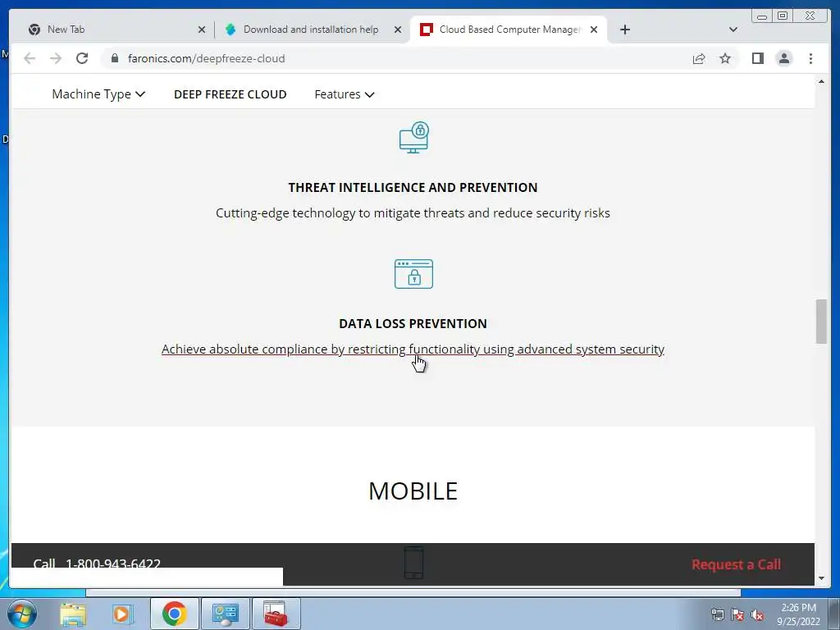The image size is (840, 630).
Task: Click the mobile phone icon in footer bar
Action: pos(413,563)
